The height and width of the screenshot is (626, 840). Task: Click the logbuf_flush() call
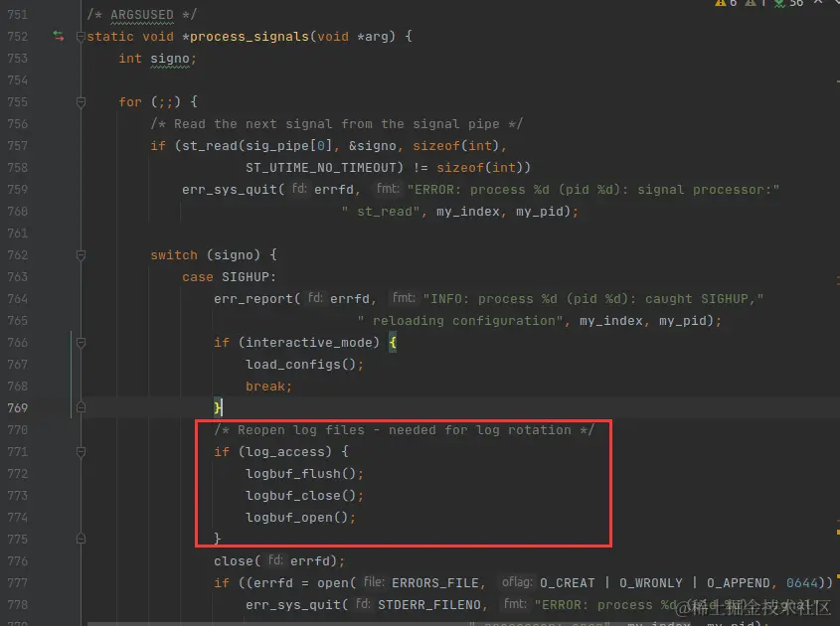tap(300, 473)
